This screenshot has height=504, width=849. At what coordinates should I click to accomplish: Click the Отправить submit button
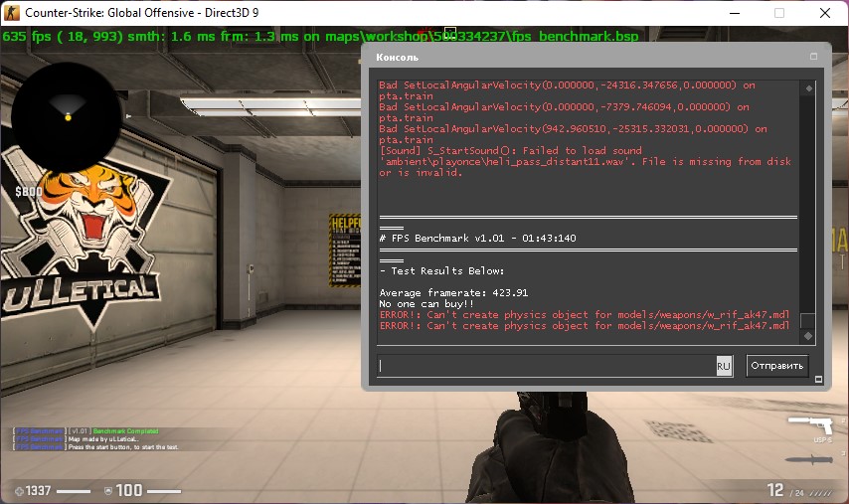tap(777, 366)
